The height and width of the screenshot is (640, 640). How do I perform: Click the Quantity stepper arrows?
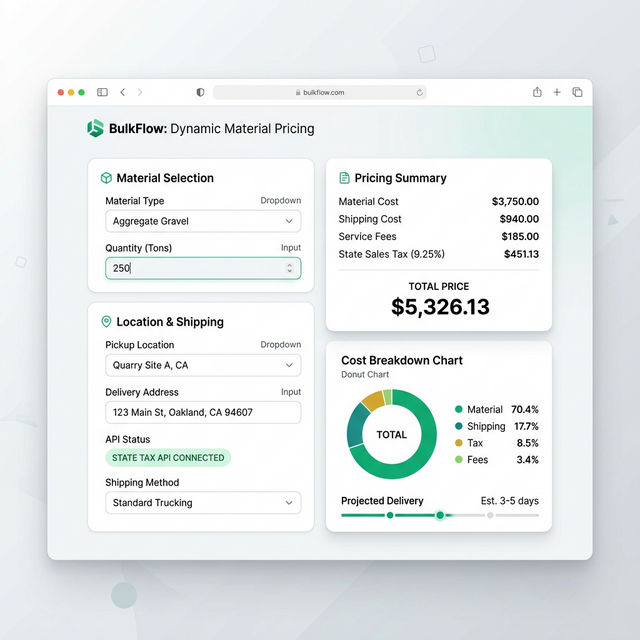[x=289, y=268]
